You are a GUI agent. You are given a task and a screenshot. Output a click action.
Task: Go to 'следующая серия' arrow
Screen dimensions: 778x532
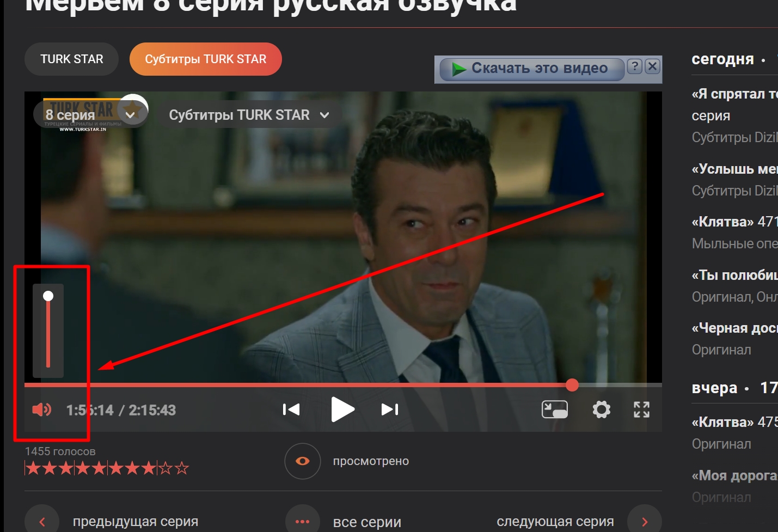click(644, 521)
